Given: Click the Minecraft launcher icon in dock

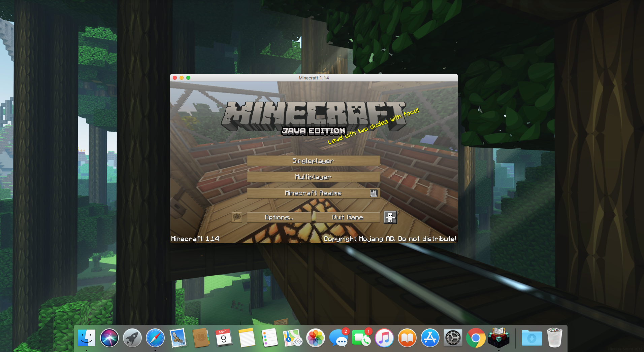Looking at the screenshot, I should tap(499, 338).
